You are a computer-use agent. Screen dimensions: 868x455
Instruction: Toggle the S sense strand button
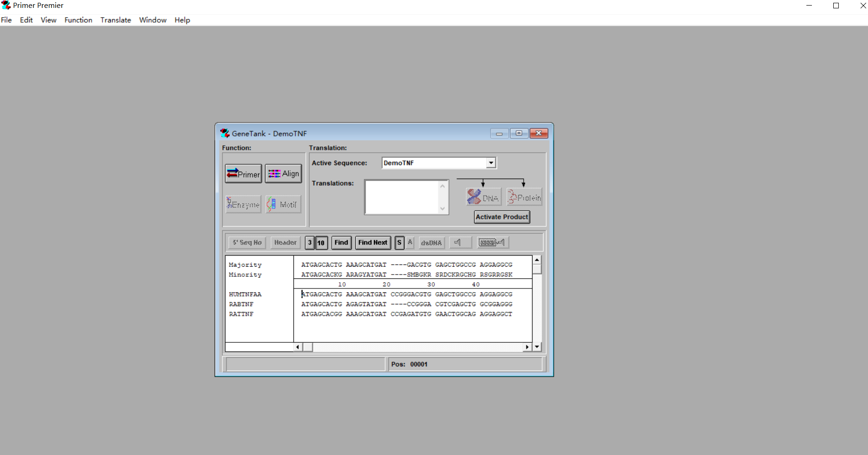tap(399, 243)
